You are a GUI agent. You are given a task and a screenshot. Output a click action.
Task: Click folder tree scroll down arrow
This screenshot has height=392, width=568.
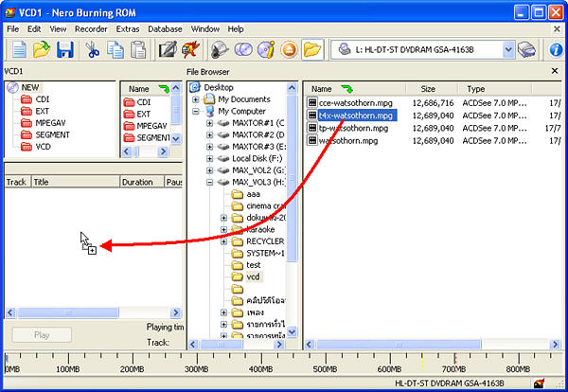(x=292, y=331)
